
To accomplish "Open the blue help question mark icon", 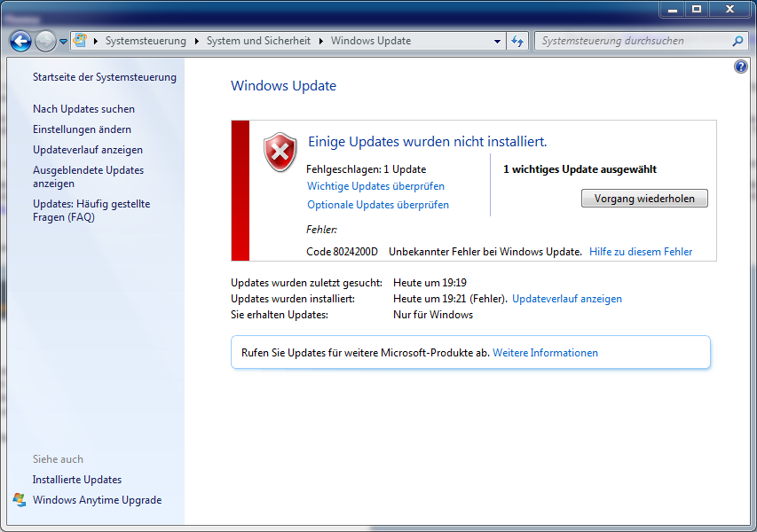I will coord(741,66).
